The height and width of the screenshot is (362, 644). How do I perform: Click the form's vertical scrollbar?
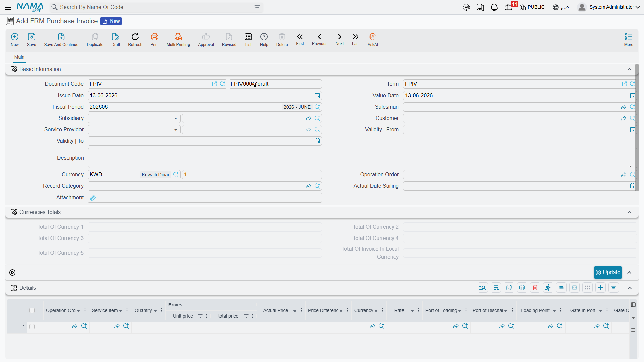click(x=637, y=127)
